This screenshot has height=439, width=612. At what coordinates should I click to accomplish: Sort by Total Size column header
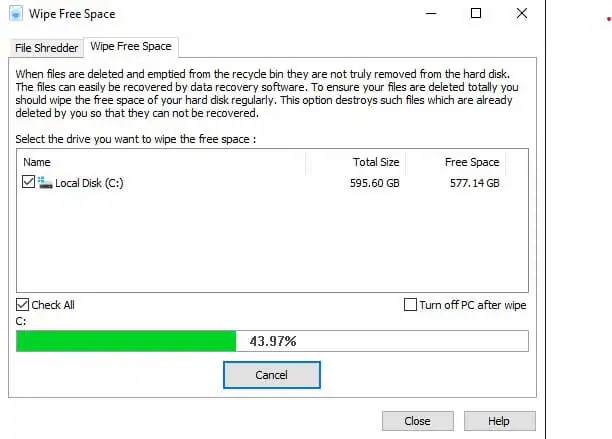tap(356, 162)
